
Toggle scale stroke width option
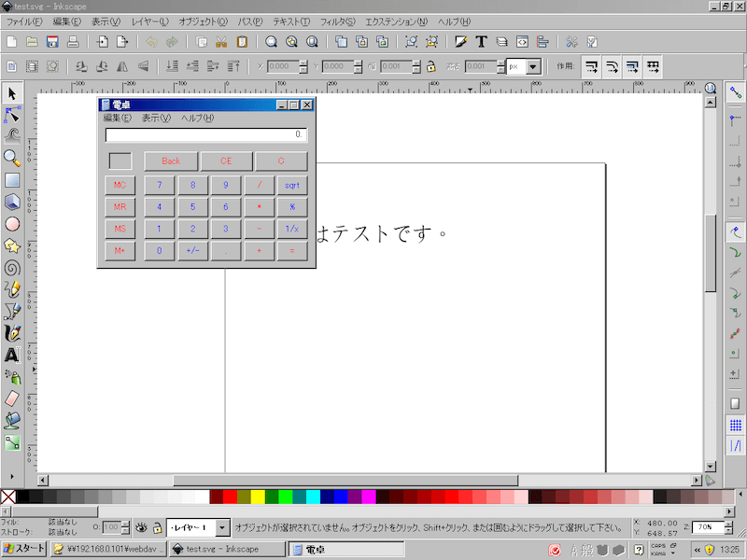pyautogui.click(x=592, y=66)
